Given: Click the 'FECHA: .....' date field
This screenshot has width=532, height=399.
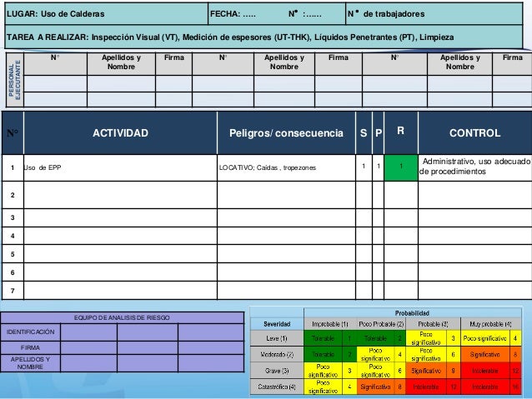Looking at the screenshot, I should pyautogui.click(x=233, y=14).
